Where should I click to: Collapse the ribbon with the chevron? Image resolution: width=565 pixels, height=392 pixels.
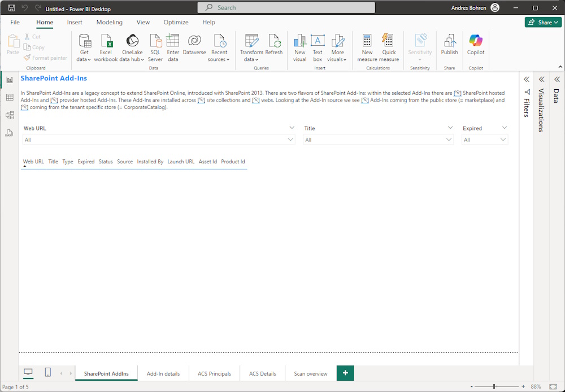click(x=560, y=67)
